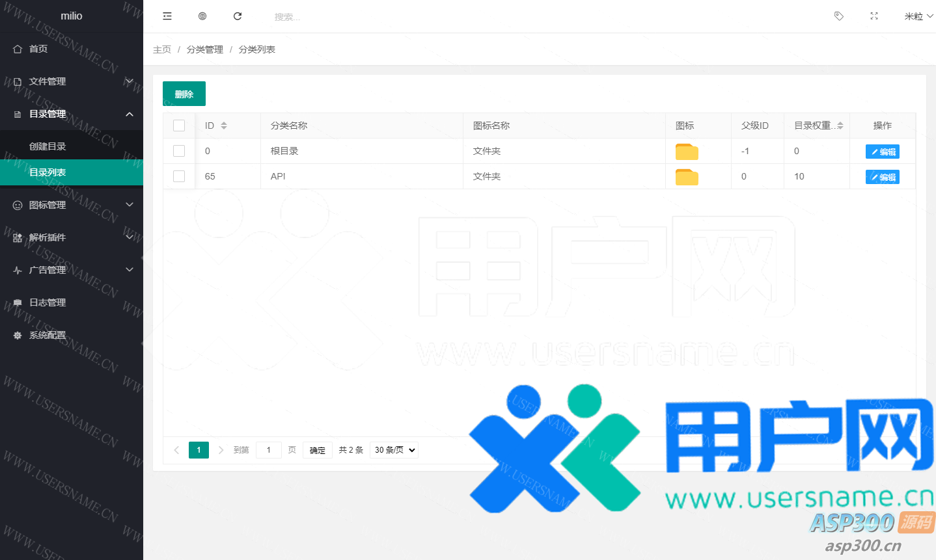Click the folder icon in API row

tap(687, 177)
